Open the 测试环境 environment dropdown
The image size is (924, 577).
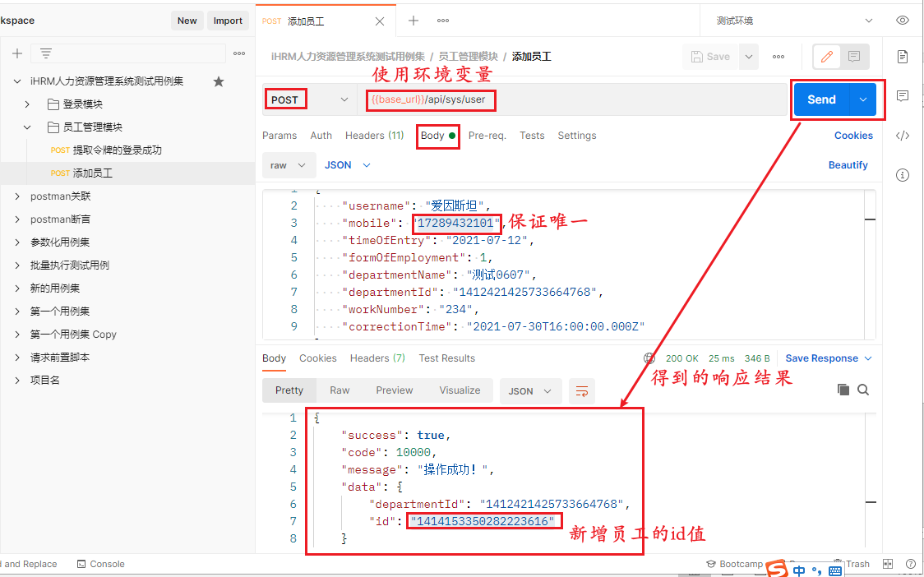(794, 21)
